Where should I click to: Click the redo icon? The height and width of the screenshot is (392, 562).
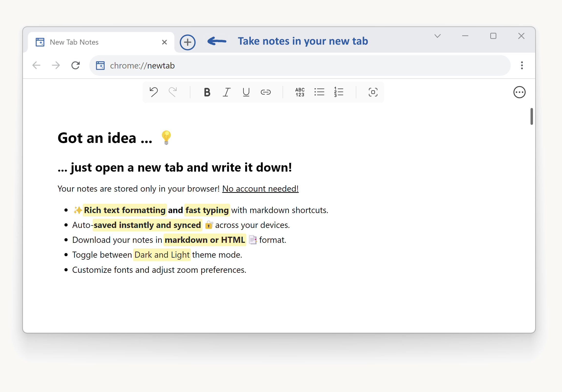pos(173,92)
